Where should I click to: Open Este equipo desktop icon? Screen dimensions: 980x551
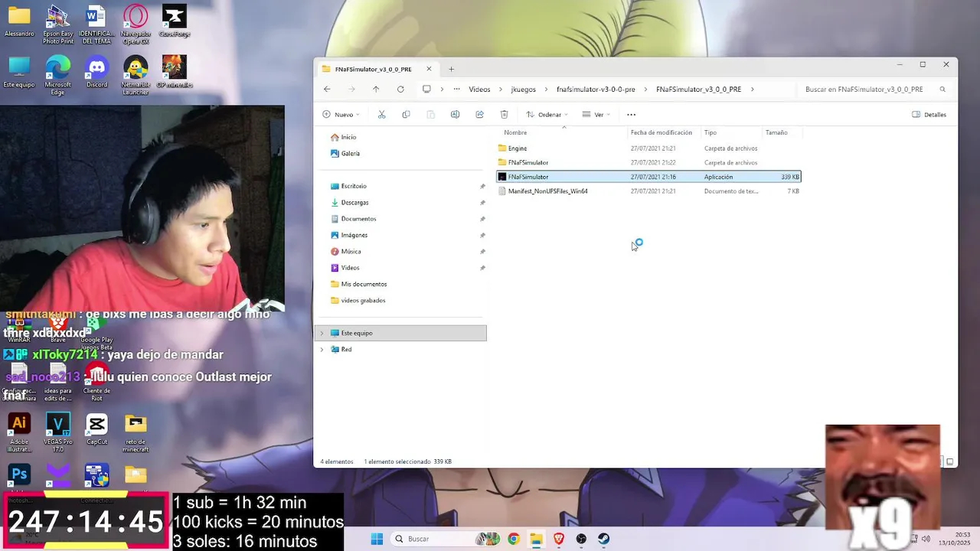click(x=19, y=73)
